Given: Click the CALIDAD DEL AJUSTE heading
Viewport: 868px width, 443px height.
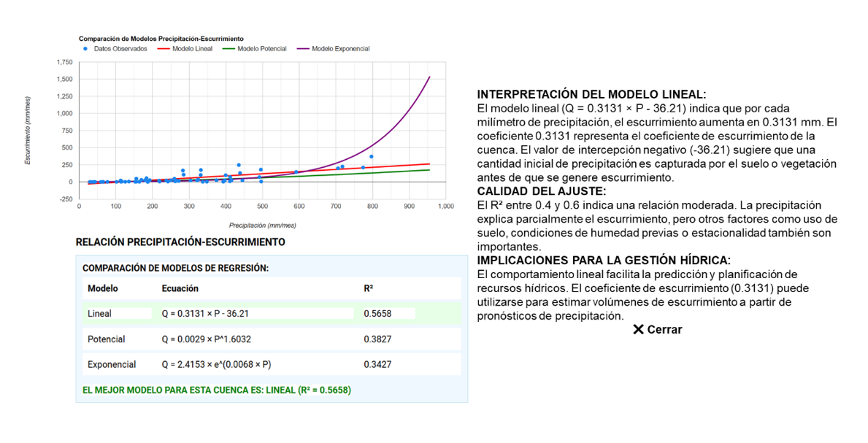Looking at the screenshot, I should (541, 191).
